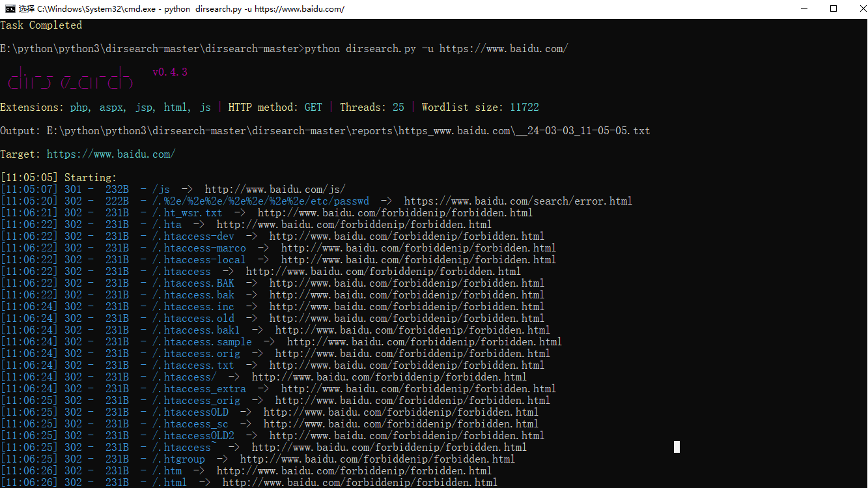Click the /.htaccess.old result path
868x488 pixels.
pyautogui.click(x=193, y=319)
